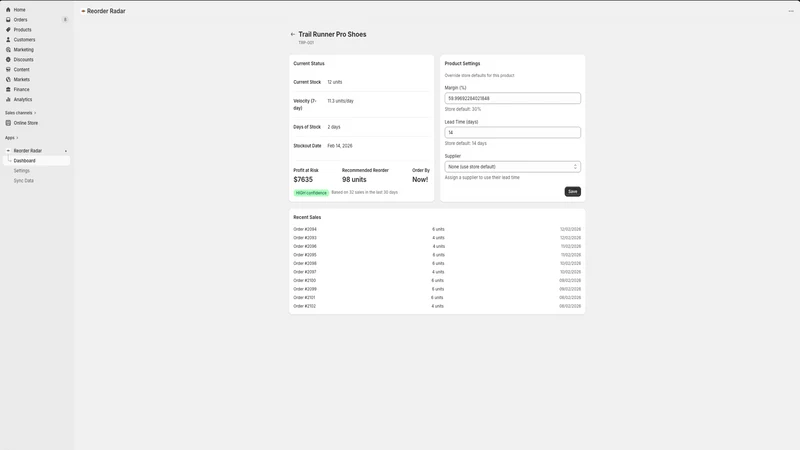This screenshot has height=450, width=800.
Task: Click the Reorder Radar logo in header
Action: click(x=83, y=11)
